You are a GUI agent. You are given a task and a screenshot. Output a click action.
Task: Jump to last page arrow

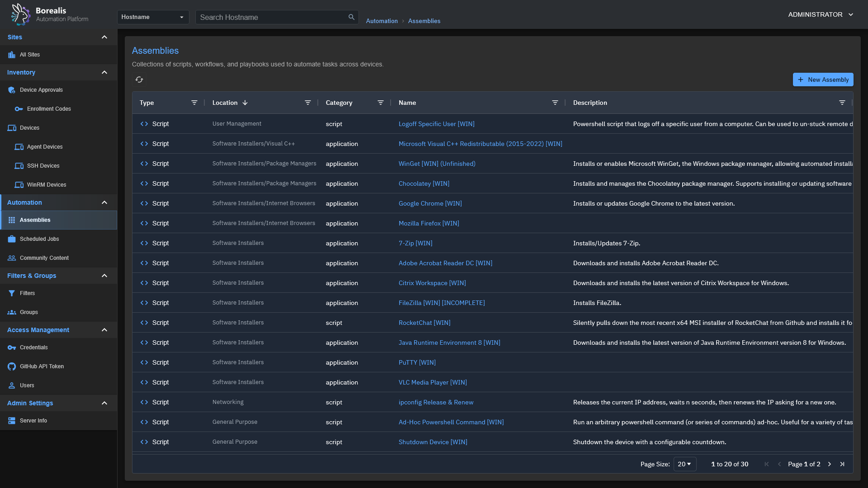click(x=842, y=464)
